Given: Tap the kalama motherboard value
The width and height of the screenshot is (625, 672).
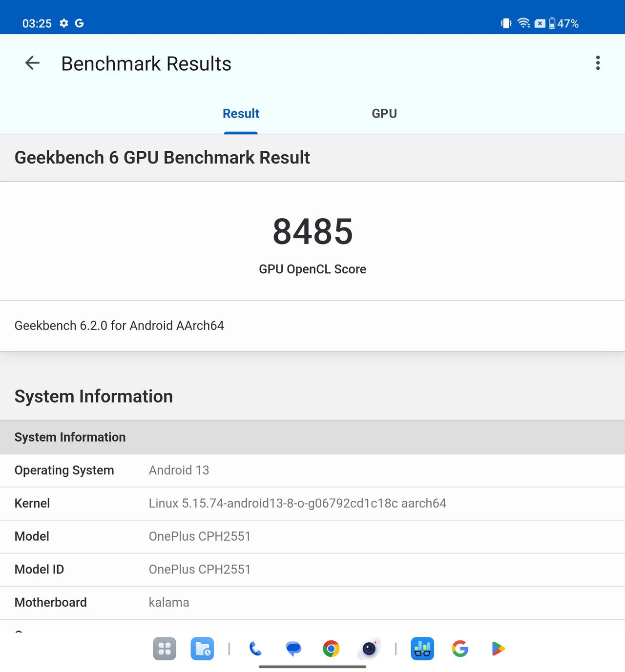Looking at the screenshot, I should [169, 603].
